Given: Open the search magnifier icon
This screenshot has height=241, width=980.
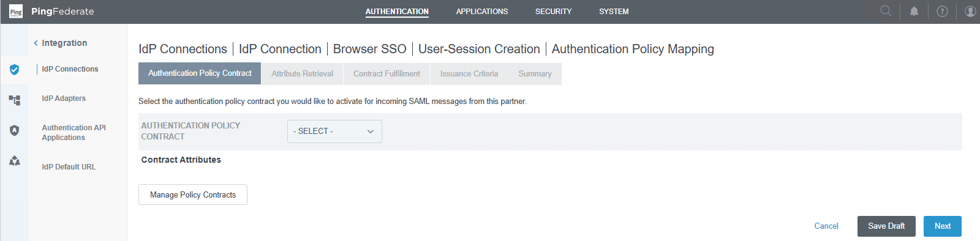Looking at the screenshot, I should click(886, 11).
